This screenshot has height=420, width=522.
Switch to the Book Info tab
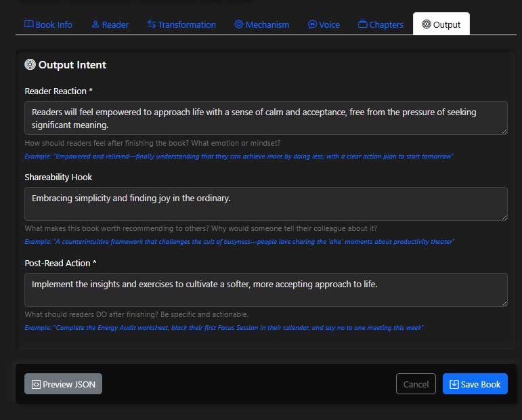(x=48, y=24)
